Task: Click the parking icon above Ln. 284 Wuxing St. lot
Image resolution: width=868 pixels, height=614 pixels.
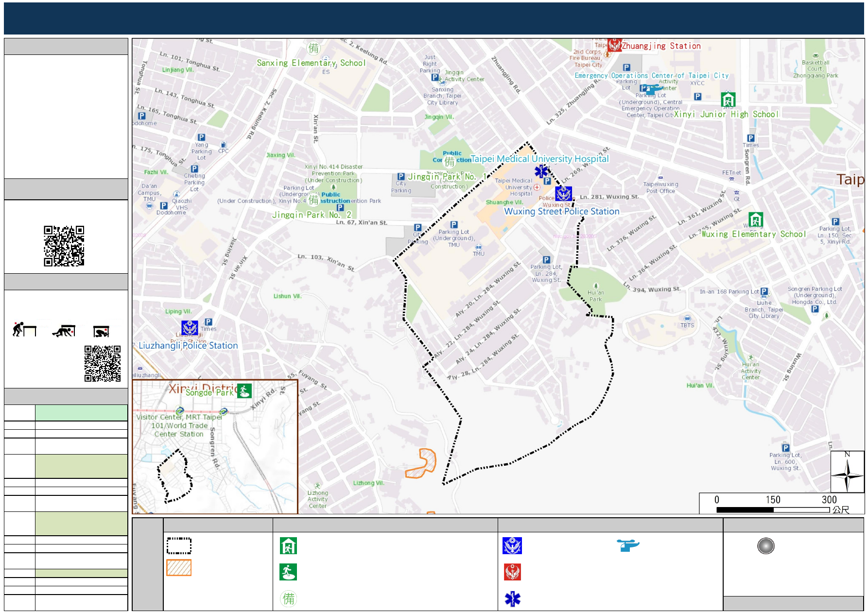Action: [546, 260]
